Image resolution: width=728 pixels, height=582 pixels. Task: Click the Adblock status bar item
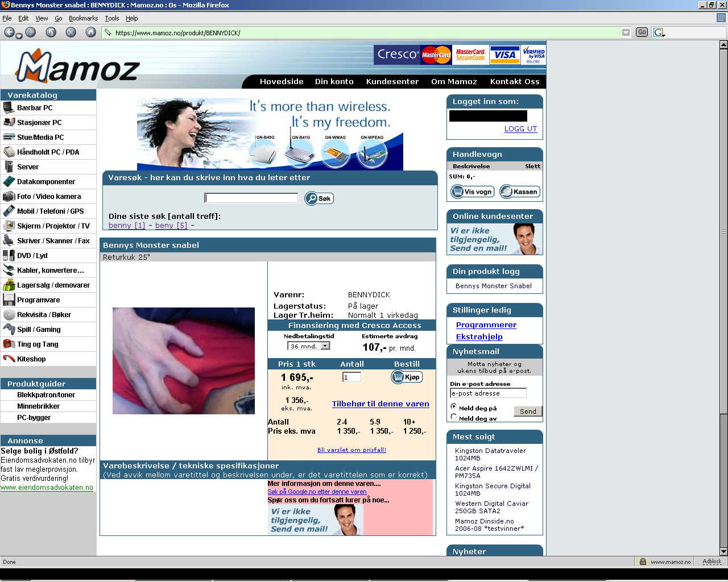coord(712,562)
